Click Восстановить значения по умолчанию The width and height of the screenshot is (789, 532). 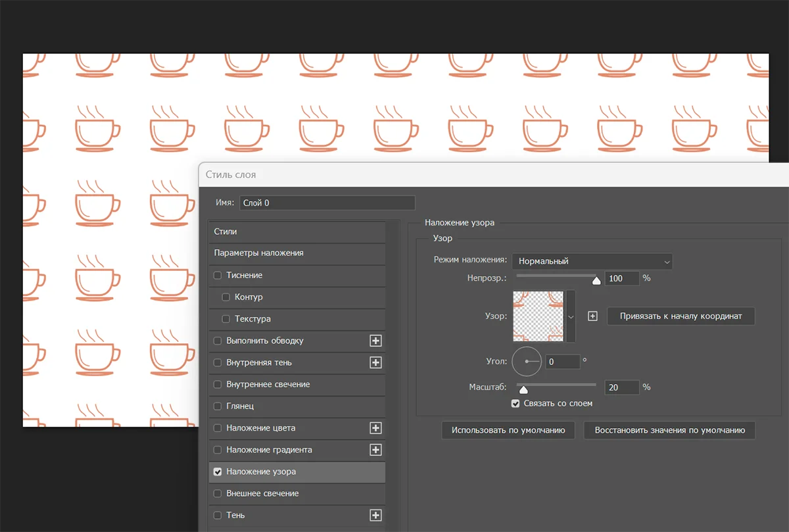pyautogui.click(x=670, y=430)
